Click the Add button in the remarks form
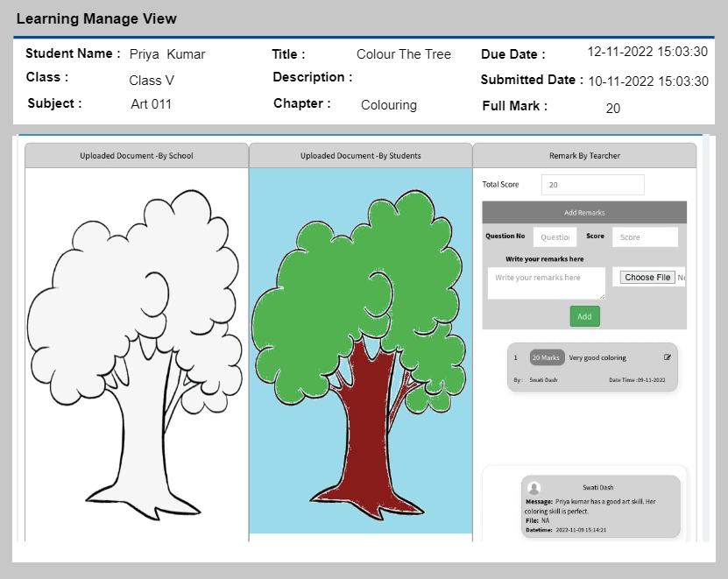 pos(584,316)
